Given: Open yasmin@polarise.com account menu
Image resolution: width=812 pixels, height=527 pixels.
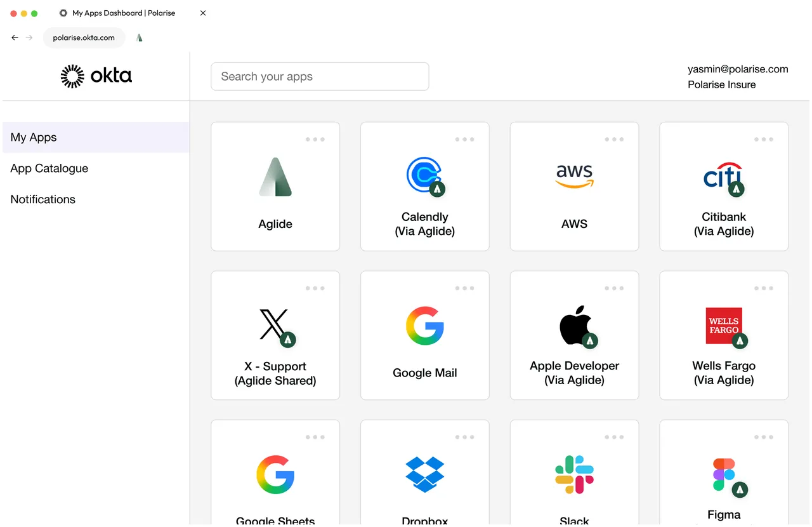Looking at the screenshot, I should pos(738,69).
